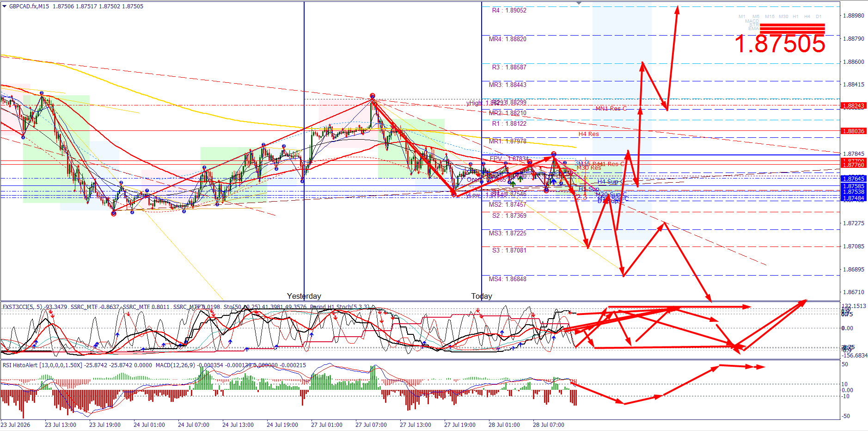Click the large 1.87505 current price display
Screen dimensions: 868x431
click(780, 43)
